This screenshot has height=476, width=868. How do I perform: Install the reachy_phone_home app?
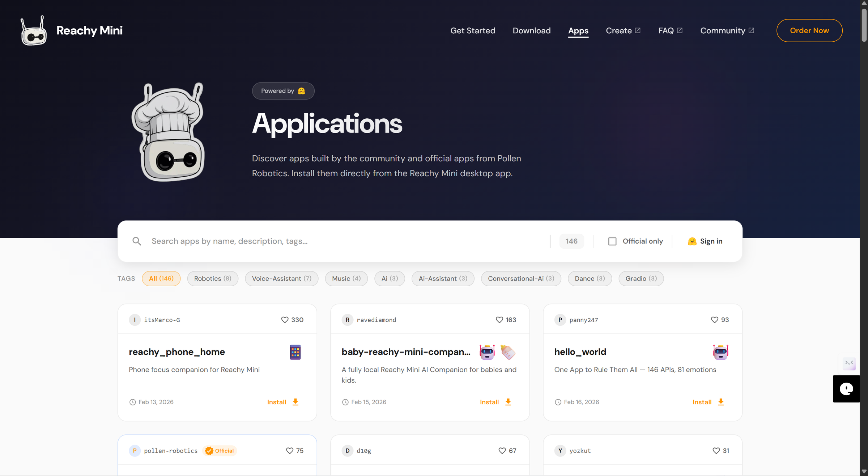coord(283,402)
